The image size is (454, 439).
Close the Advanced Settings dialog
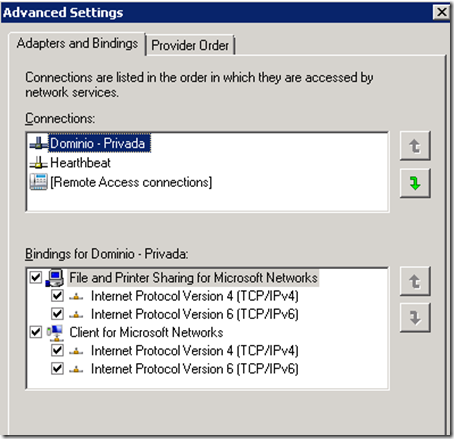click(442, 12)
